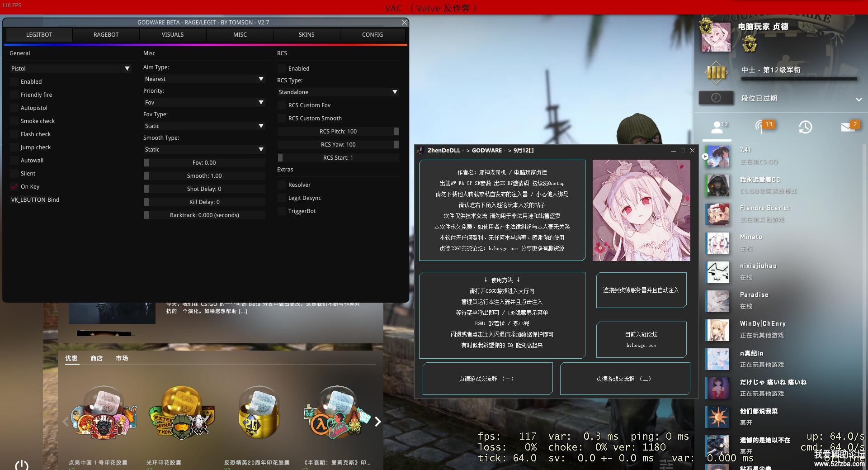The height and width of the screenshot is (470, 868).
Task: Uncheck the On Key checkbox
Action: click(14, 186)
